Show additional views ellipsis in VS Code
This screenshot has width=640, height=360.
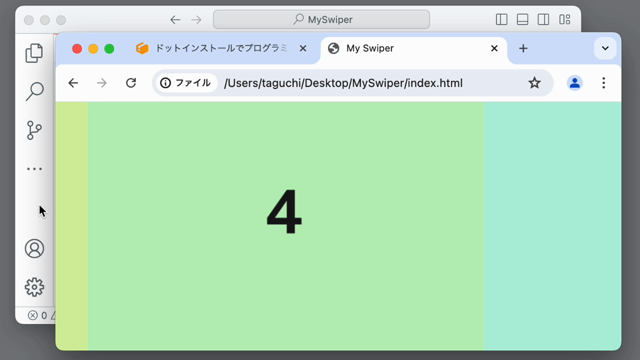tap(34, 169)
